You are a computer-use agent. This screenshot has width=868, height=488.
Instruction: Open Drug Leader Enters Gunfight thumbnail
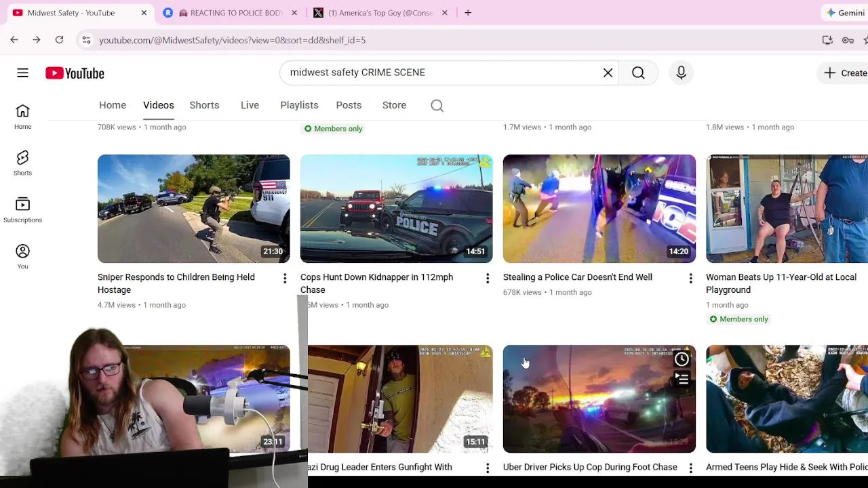(400, 399)
